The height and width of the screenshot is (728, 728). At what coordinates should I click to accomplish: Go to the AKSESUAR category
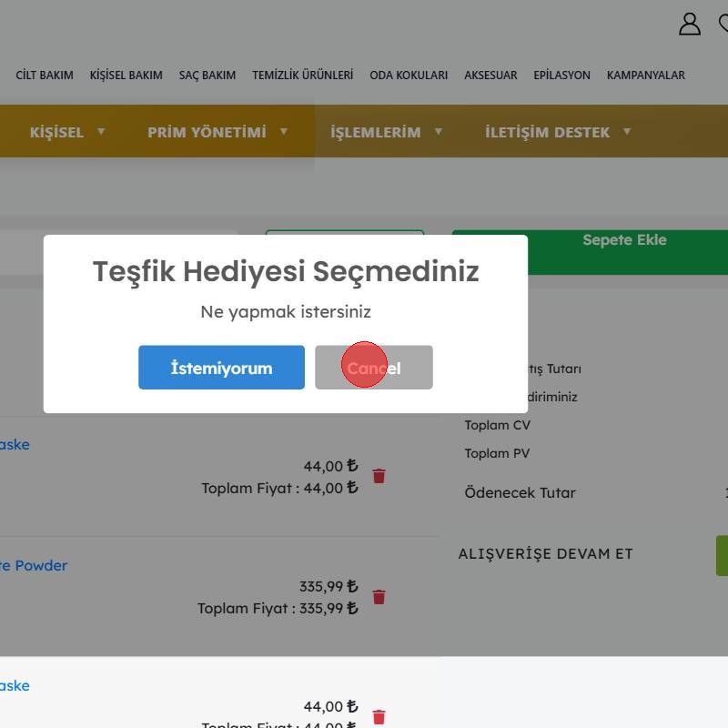(x=490, y=76)
